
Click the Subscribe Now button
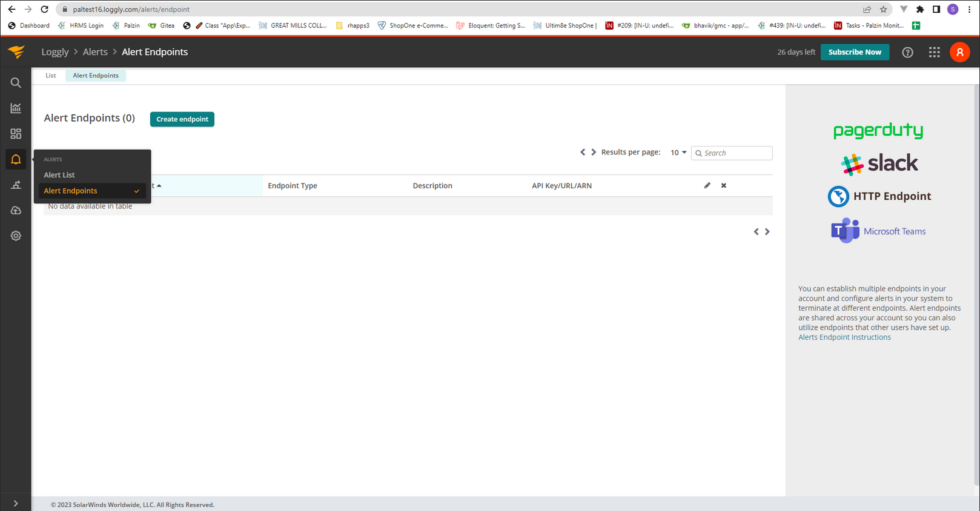click(855, 52)
